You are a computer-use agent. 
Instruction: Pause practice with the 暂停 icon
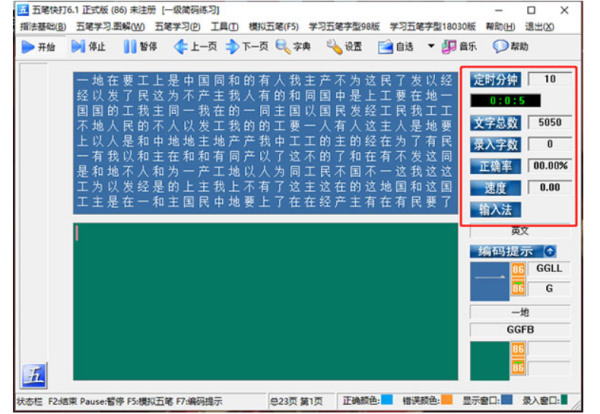[x=130, y=47]
